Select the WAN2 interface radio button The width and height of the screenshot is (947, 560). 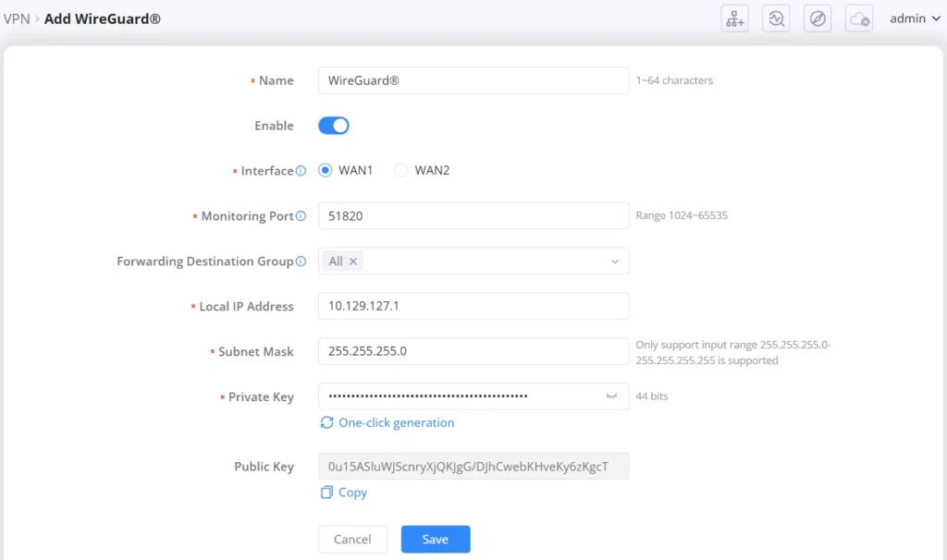click(x=401, y=170)
